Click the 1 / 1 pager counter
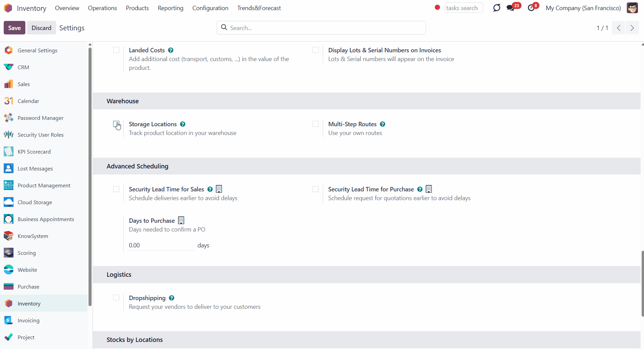The height and width of the screenshot is (349, 644). (x=602, y=28)
